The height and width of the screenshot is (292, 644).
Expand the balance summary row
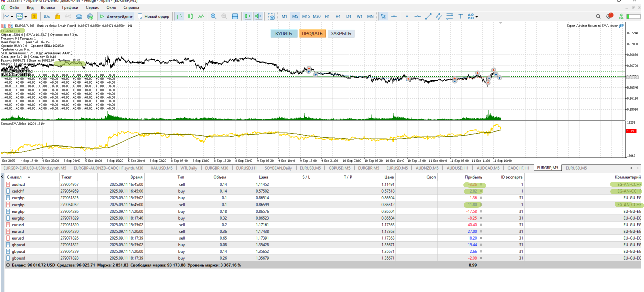(x=8, y=265)
